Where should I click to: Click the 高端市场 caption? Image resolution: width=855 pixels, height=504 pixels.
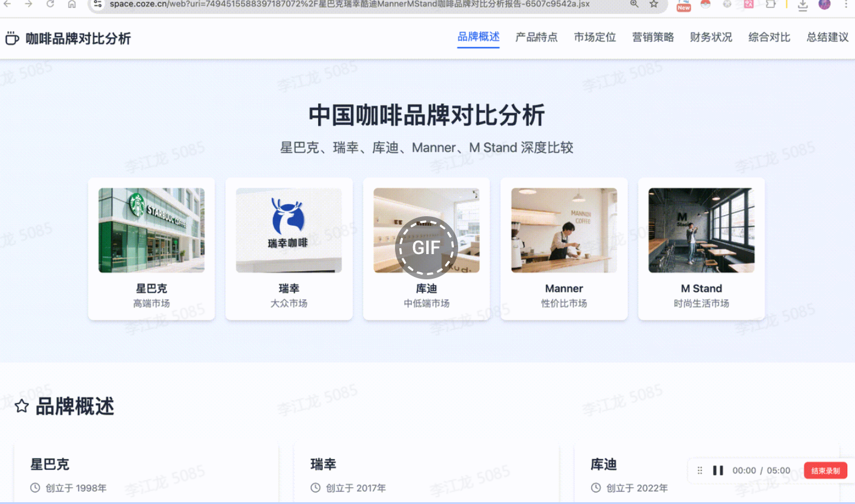tap(152, 303)
